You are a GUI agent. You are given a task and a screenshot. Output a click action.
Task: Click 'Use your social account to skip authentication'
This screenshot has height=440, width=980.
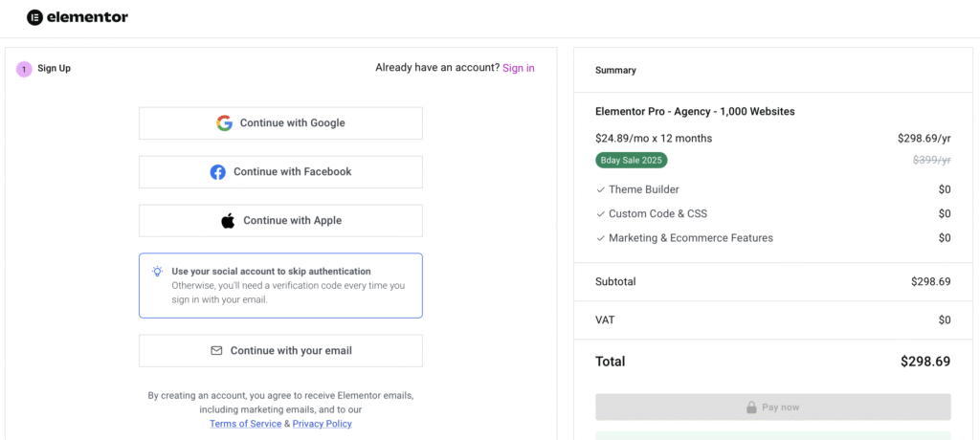click(271, 272)
